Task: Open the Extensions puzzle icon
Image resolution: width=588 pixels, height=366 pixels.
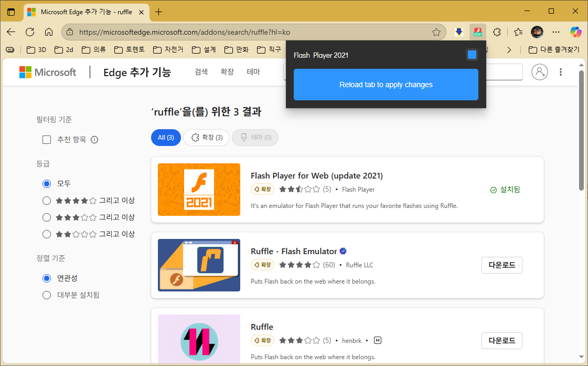Action: (x=497, y=32)
